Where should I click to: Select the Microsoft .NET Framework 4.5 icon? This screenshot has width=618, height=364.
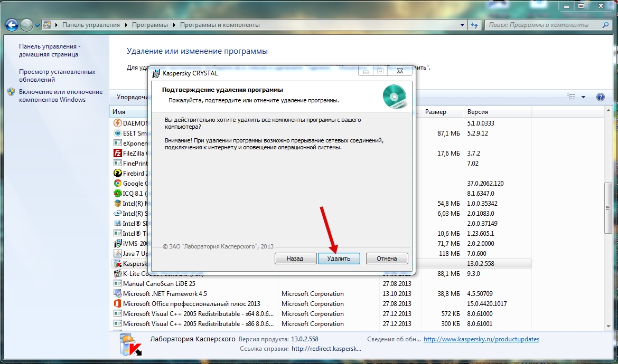click(x=117, y=293)
